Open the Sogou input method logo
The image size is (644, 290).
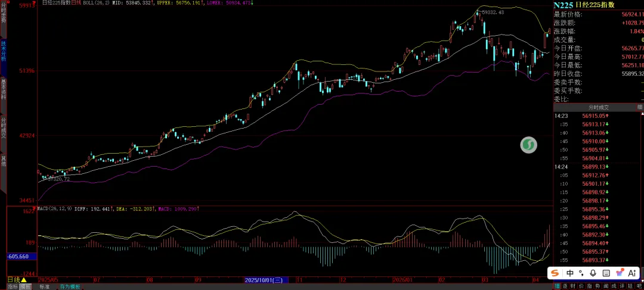(555, 273)
